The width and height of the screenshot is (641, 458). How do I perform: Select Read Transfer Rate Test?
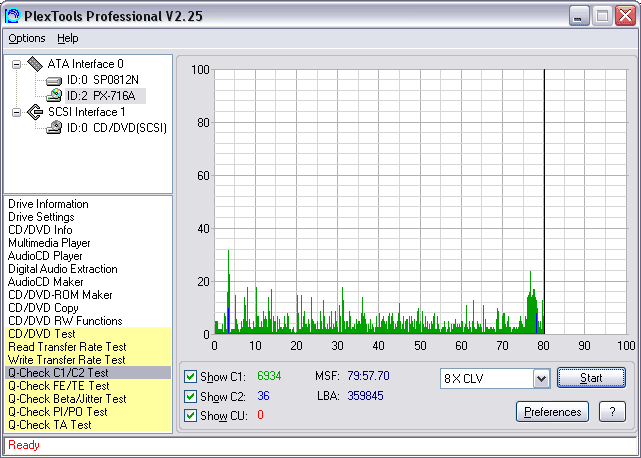(87, 347)
